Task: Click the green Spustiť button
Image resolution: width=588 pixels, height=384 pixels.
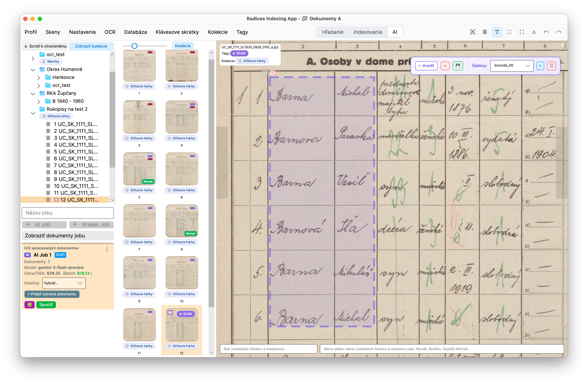Action: click(46, 305)
